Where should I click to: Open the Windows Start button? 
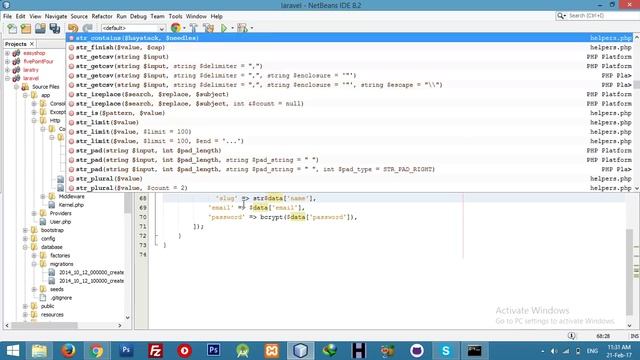click(13, 351)
